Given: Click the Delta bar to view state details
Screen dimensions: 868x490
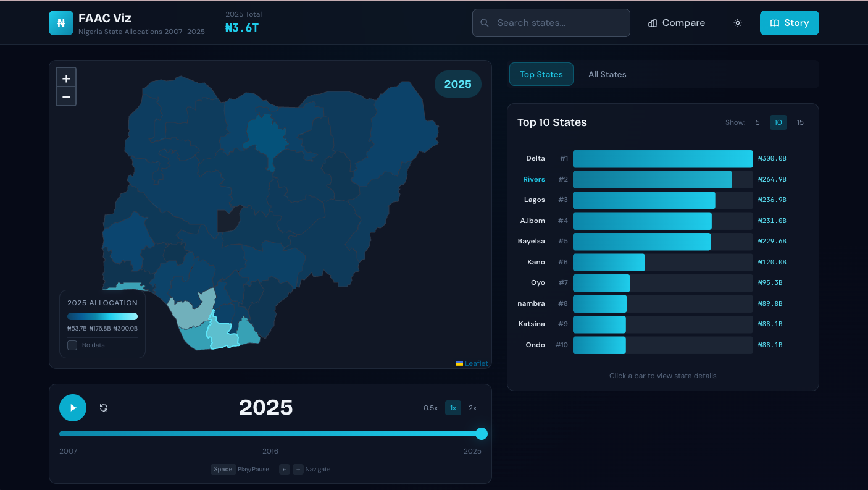Looking at the screenshot, I should pos(662,158).
